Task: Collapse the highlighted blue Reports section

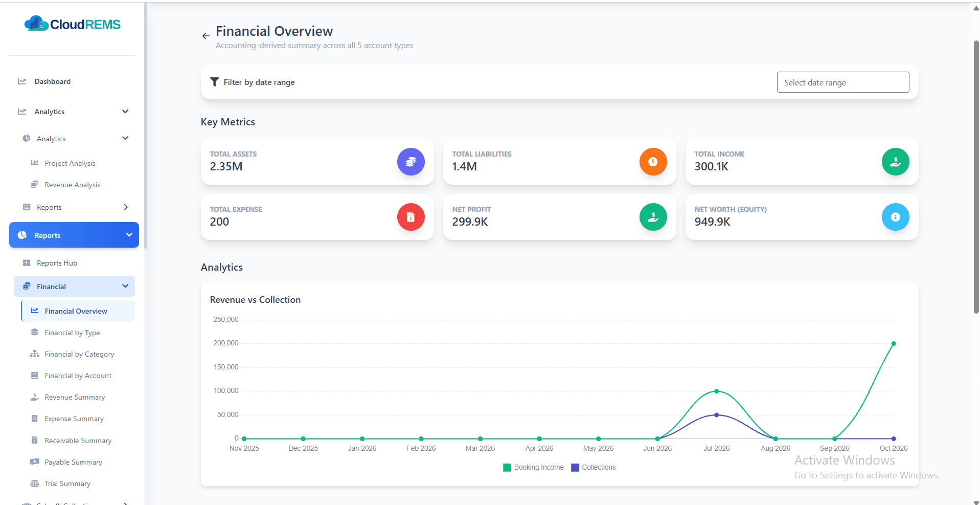Action: click(x=129, y=235)
